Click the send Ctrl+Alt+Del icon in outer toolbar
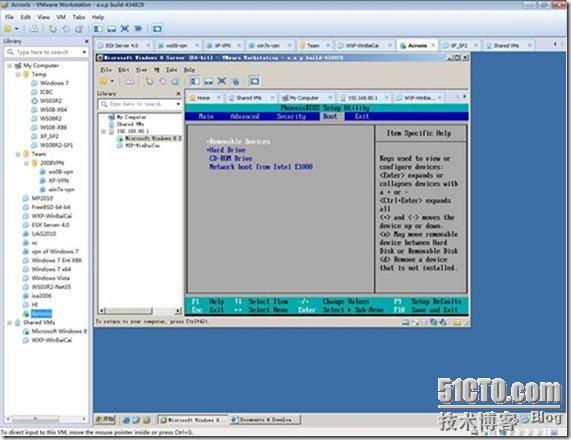Viewport: 571px width, 440px height. [34, 29]
